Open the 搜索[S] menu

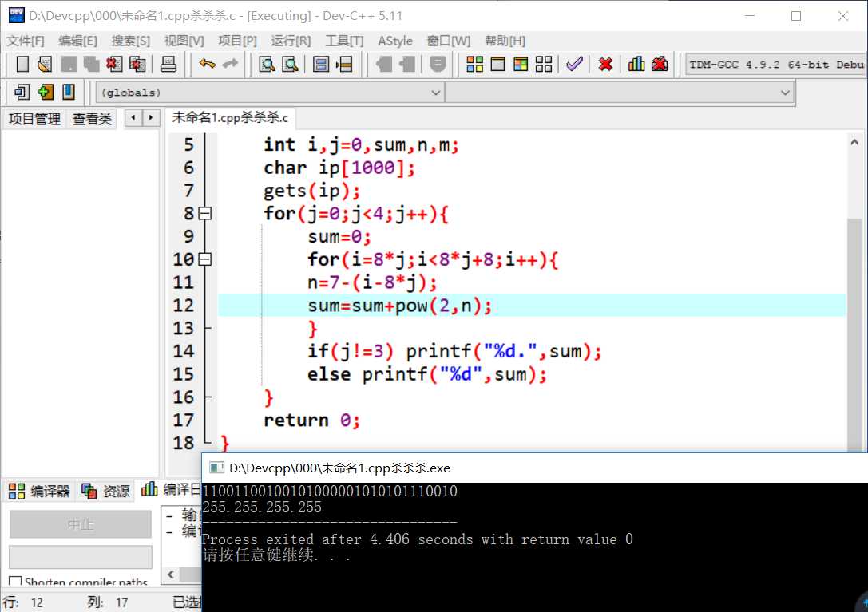[x=131, y=41]
